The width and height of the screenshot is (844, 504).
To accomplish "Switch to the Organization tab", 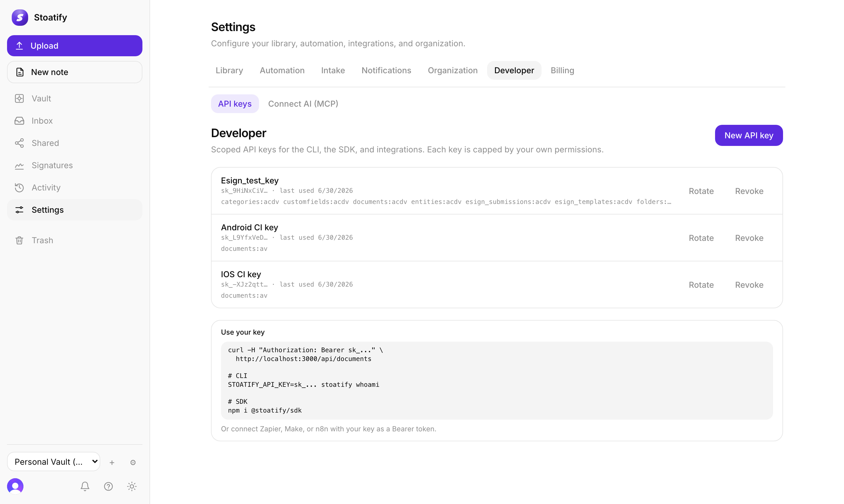I will tap(452, 70).
